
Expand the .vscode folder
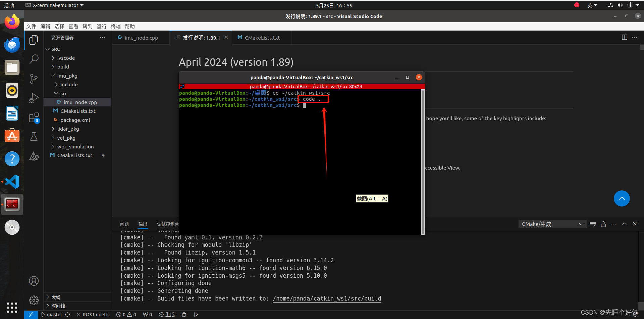(x=77, y=58)
